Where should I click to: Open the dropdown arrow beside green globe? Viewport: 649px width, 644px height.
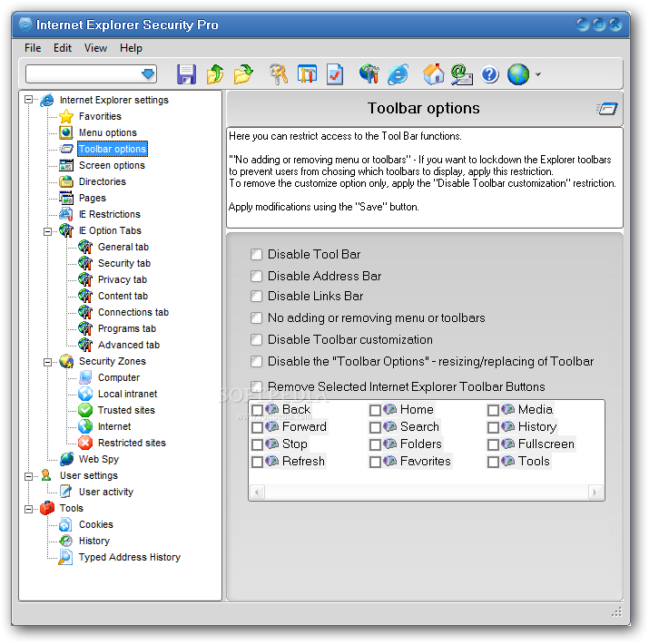coord(537,75)
